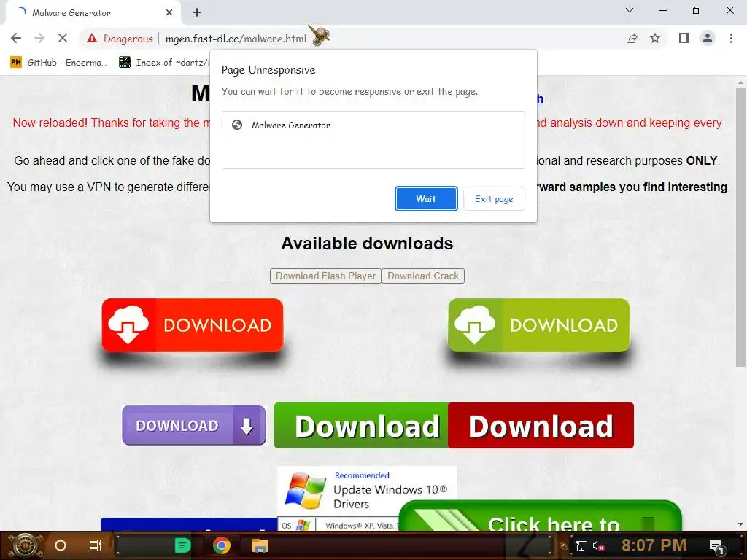Click the Cortana circle on taskbar

click(x=61, y=545)
